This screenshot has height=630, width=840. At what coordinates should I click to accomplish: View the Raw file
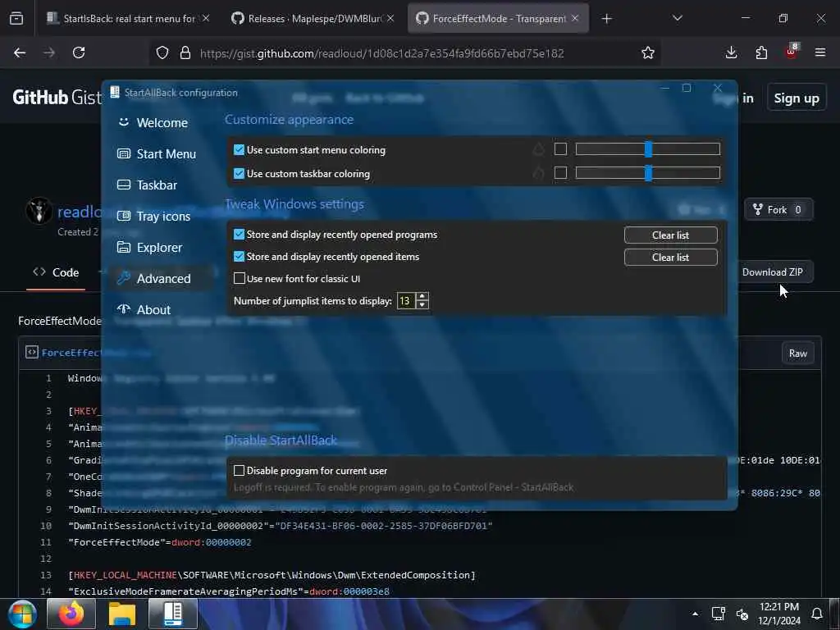coord(797,353)
